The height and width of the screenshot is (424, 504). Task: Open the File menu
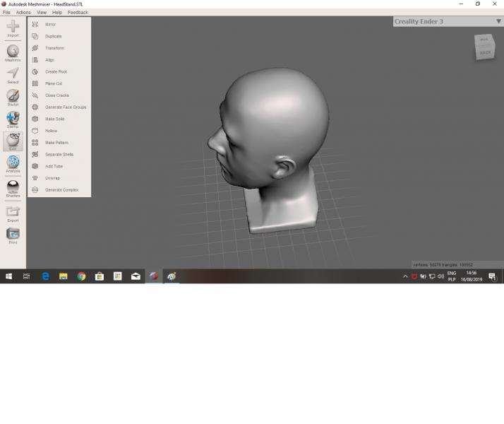coord(6,12)
